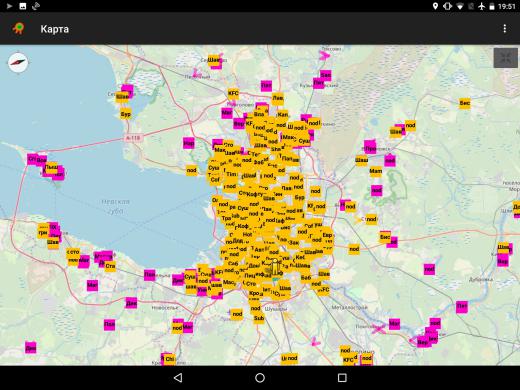
Task: Open the three-dot overflow menu
Action: pyautogui.click(x=505, y=29)
